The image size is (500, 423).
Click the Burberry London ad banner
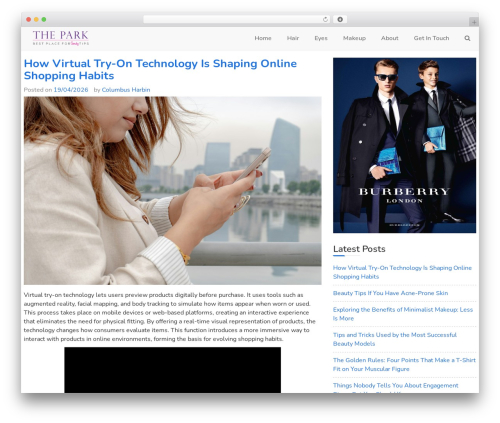click(404, 145)
